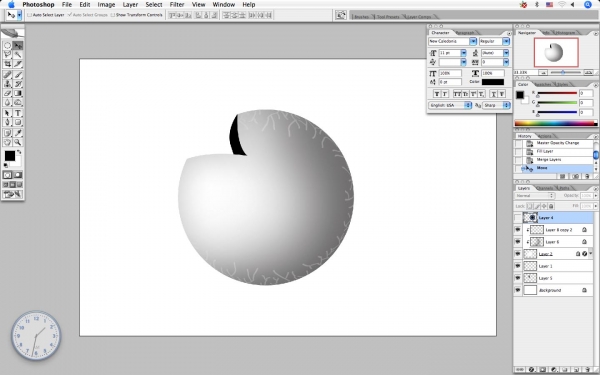Open tracking dropdown in Character panel

point(506,62)
